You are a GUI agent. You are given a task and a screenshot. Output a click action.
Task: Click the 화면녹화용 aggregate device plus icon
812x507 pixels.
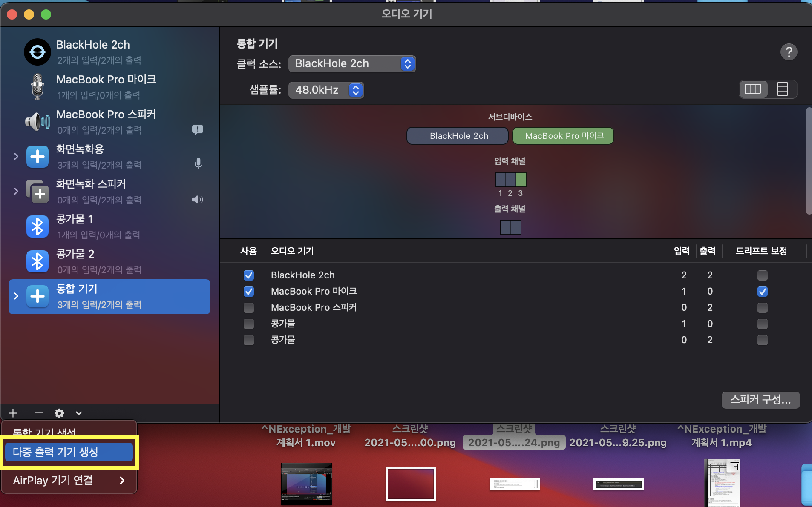coord(37,157)
